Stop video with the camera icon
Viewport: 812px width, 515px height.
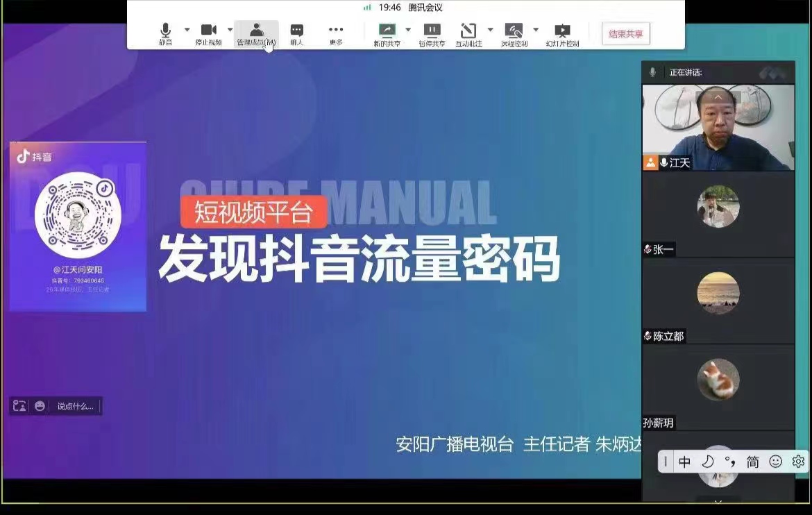tap(208, 33)
